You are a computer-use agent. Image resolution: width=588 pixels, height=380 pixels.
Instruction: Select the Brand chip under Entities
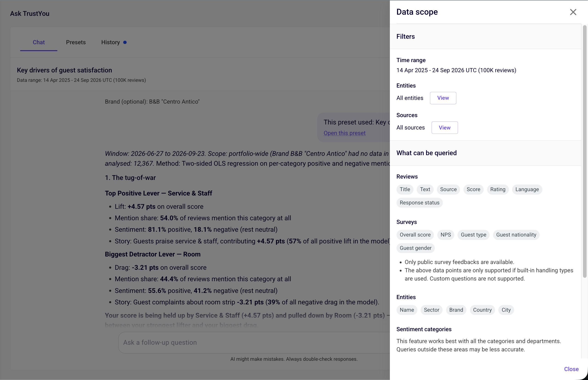tap(456, 310)
